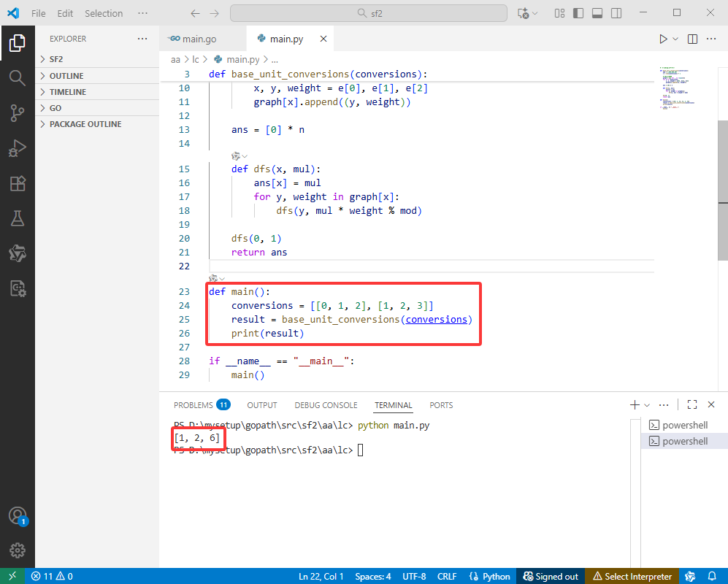
Task: Click the errors and warnings count in the status bar
Action: pos(52,576)
